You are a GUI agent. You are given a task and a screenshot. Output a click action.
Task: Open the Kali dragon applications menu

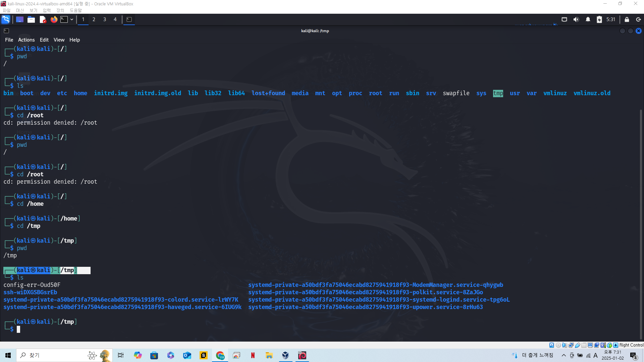pyautogui.click(x=6, y=19)
